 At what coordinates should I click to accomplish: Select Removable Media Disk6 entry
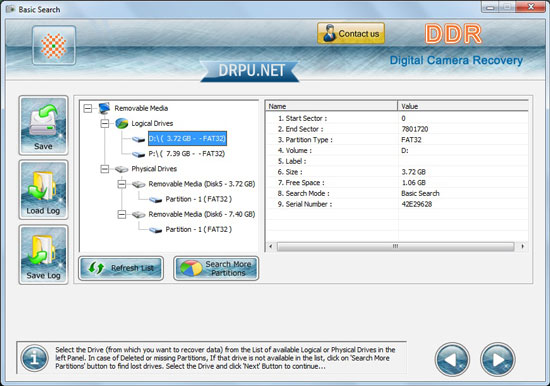point(202,214)
